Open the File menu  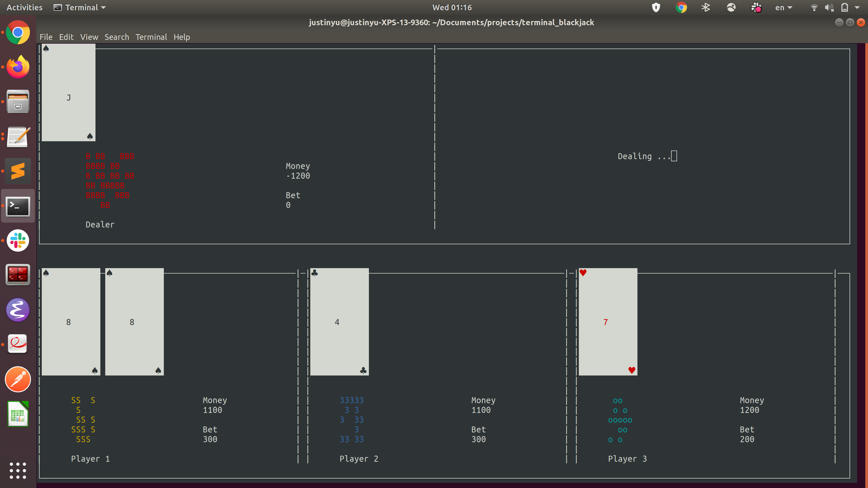point(46,37)
